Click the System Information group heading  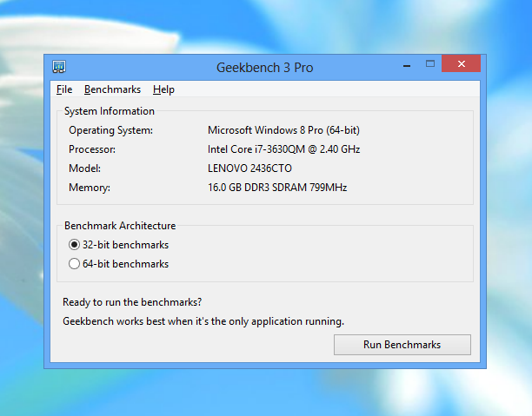coord(110,111)
